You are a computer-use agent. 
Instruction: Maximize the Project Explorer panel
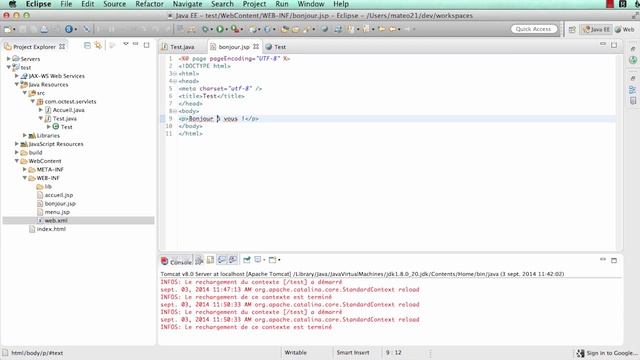pos(147,45)
